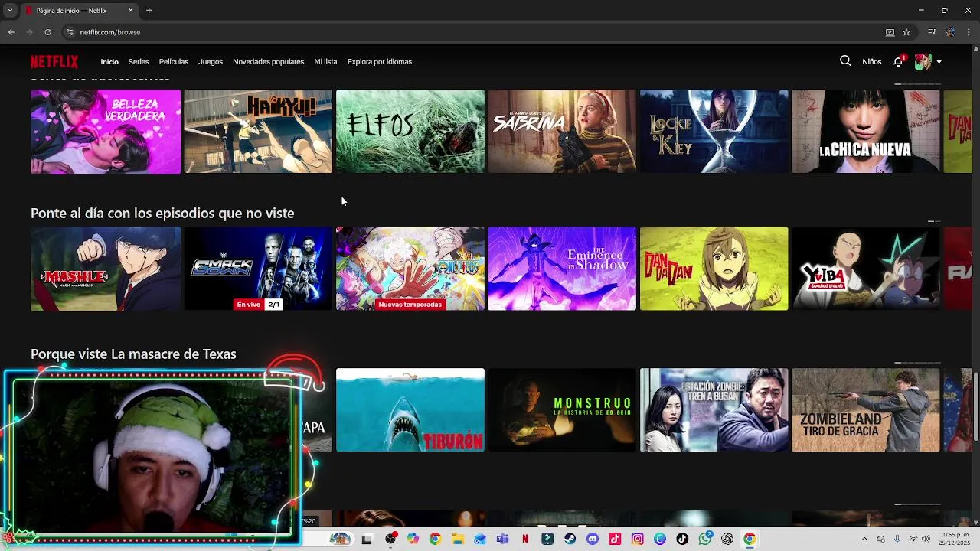Expand the tab search dropdown
The width and height of the screenshot is (980, 551).
coord(10,11)
